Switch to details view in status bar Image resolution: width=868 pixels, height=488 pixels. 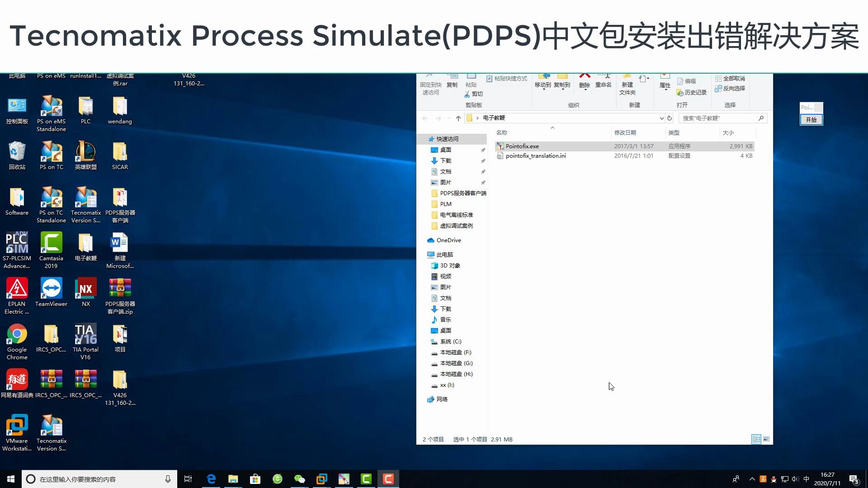click(x=756, y=439)
